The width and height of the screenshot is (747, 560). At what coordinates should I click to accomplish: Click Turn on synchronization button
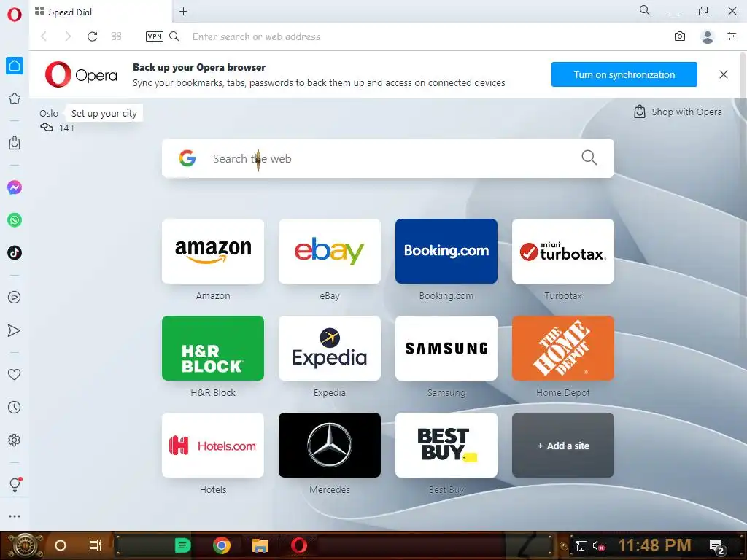click(x=624, y=74)
